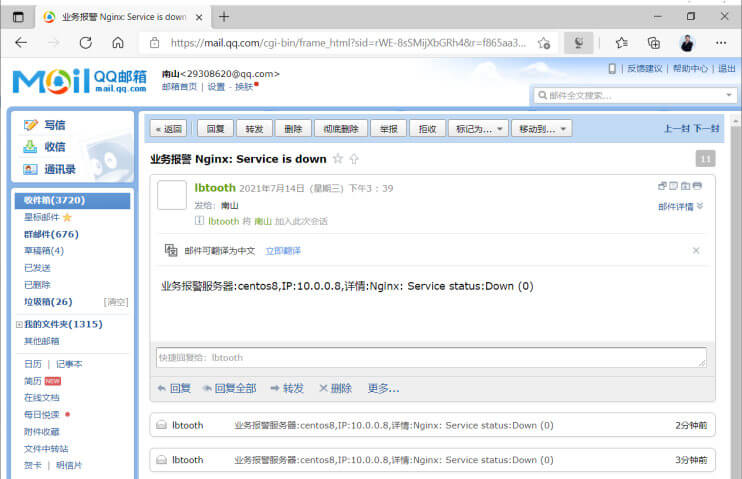The image size is (742, 479).
Task: Click the 彻底删除 button
Action: (x=341, y=129)
